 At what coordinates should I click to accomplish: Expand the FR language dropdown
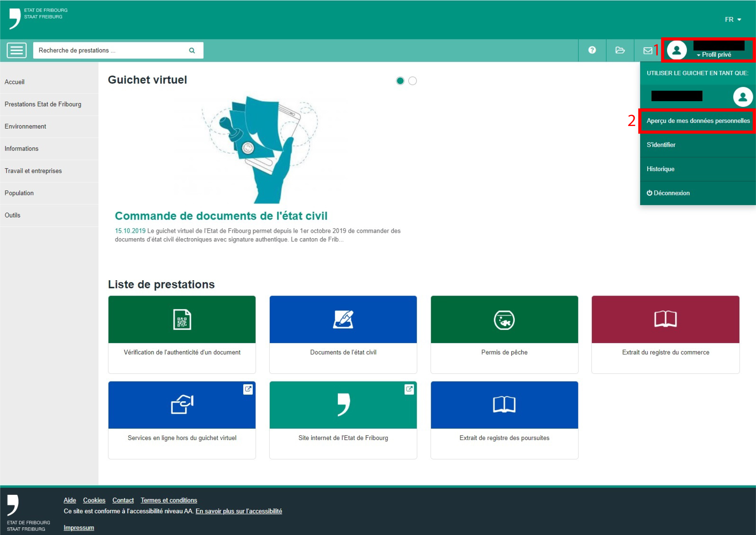733,20
